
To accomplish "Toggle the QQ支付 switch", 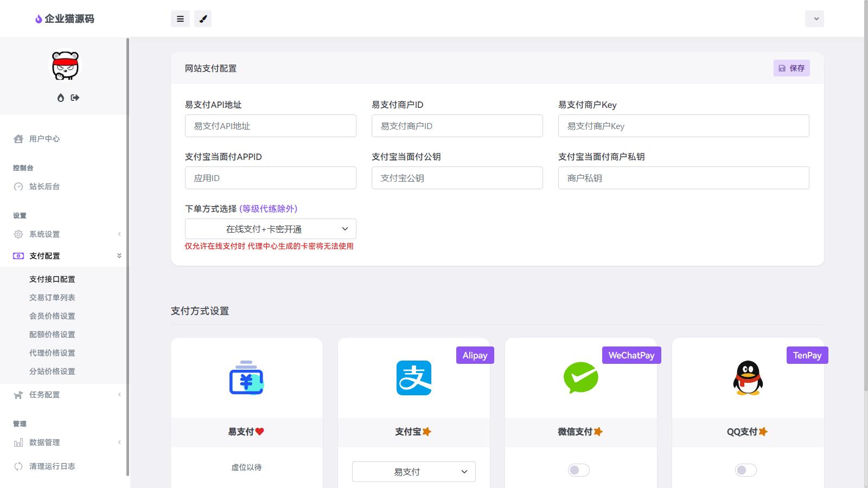I will (745, 470).
